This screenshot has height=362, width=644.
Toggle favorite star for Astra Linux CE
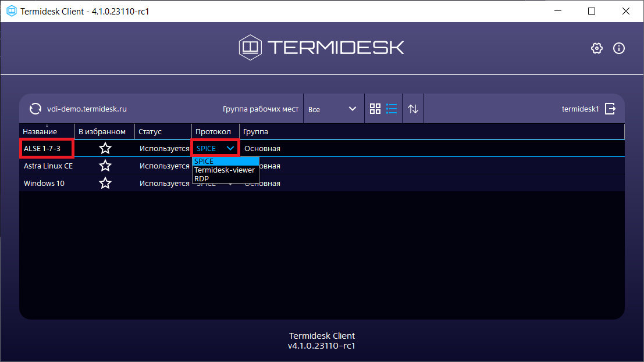105,166
